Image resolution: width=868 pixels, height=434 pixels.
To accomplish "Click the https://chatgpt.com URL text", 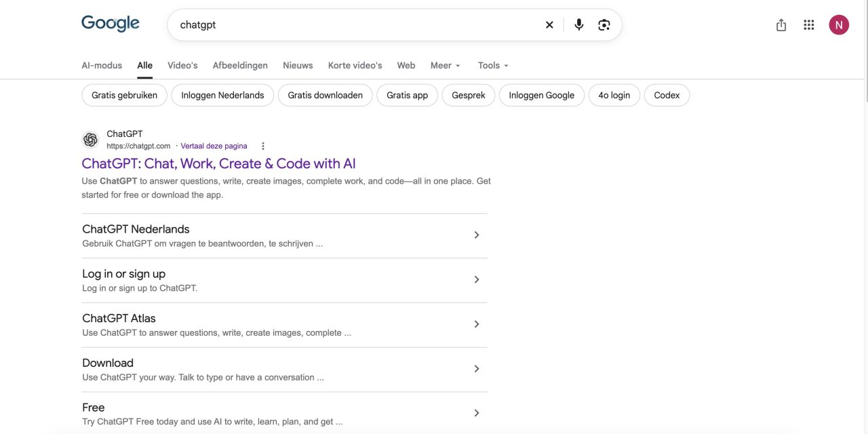I will [x=138, y=146].
